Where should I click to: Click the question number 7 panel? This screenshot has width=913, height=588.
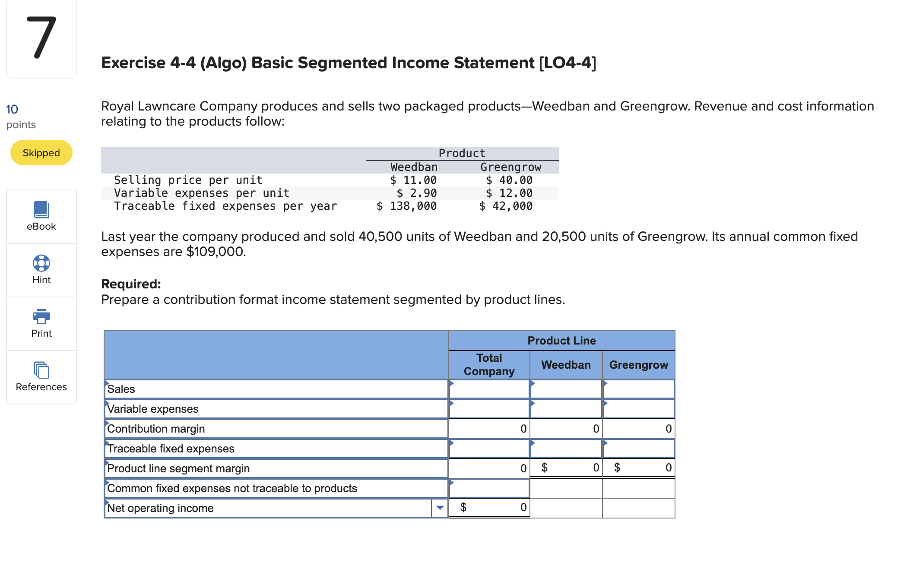pos(41,39)
